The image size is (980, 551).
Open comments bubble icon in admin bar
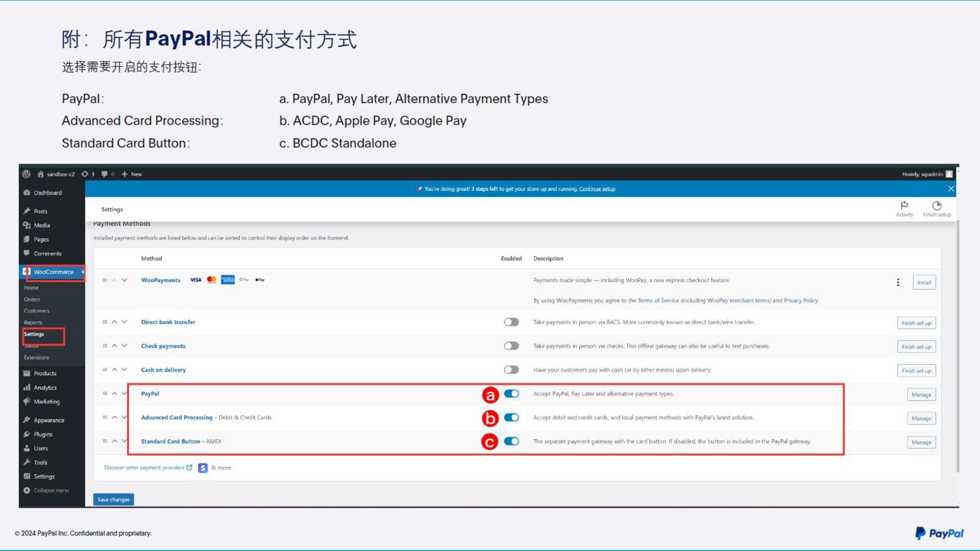coord(105,174)
